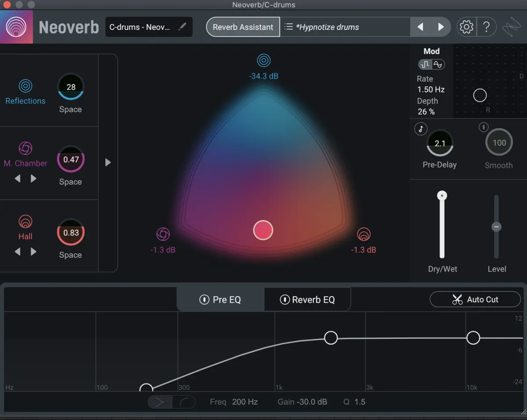Viewport: 527px width, 420px height.
Task: Click the Gain value -30.0 dB
Action: coord(312,402)
